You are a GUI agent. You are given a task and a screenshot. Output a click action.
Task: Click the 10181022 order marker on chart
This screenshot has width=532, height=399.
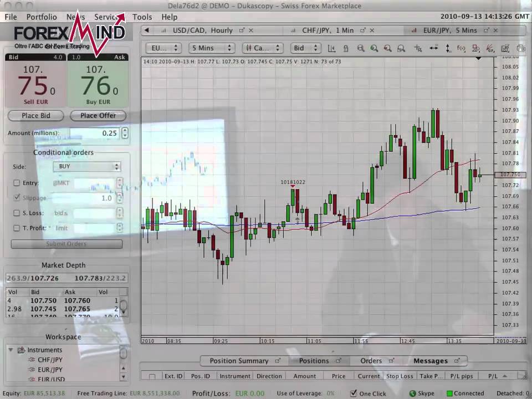(293, 183)
